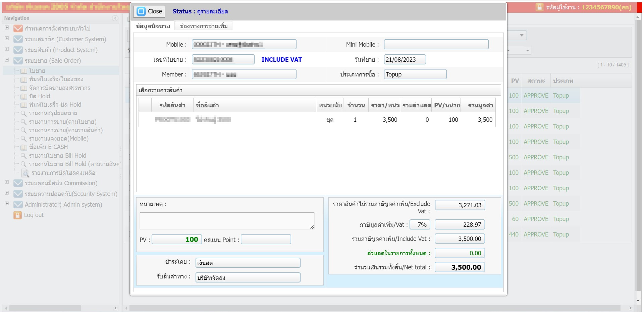The width and height of the screenshot is (644, 312).
Task: Collapse the Sale Order tree node
Action: click(x=7, y=60)
